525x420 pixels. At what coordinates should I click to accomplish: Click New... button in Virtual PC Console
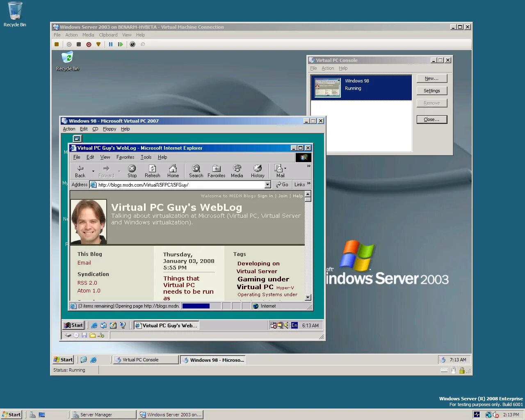pos(432,78)
